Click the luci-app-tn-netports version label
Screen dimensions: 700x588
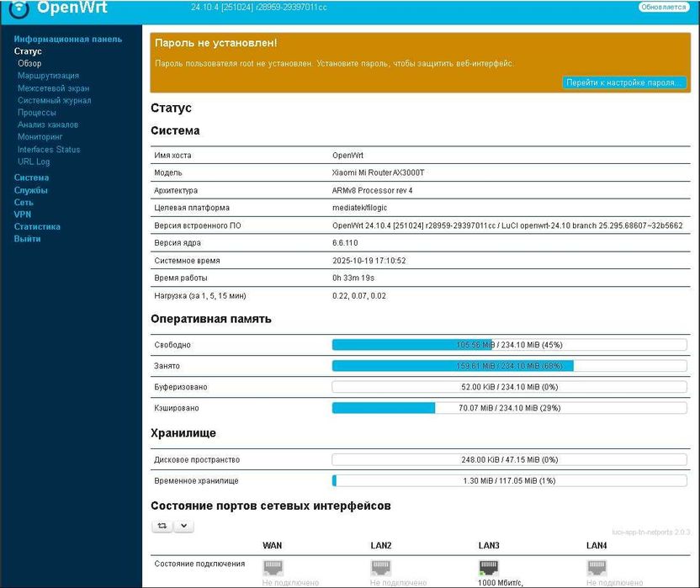coord(651,532)
